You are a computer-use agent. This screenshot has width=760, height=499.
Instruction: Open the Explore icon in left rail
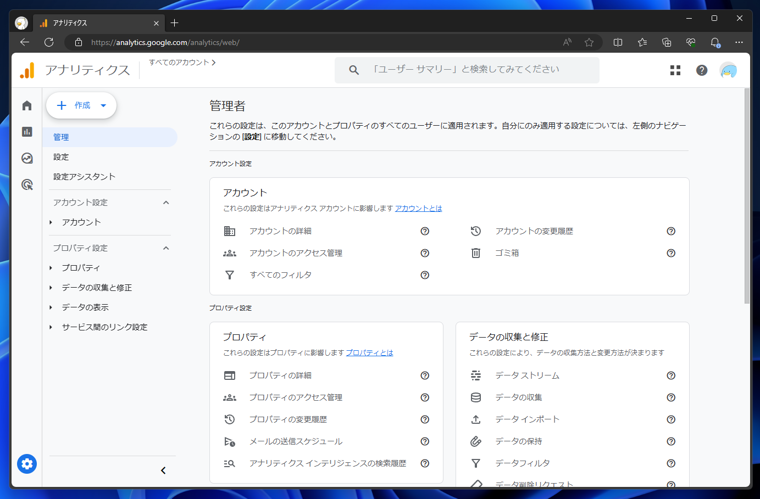[27, 158]
